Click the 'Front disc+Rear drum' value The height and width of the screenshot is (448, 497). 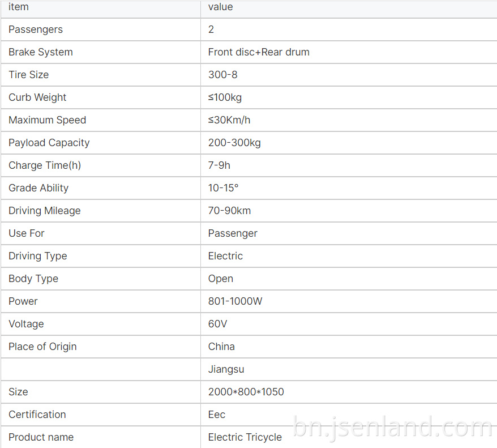[259, 52]
